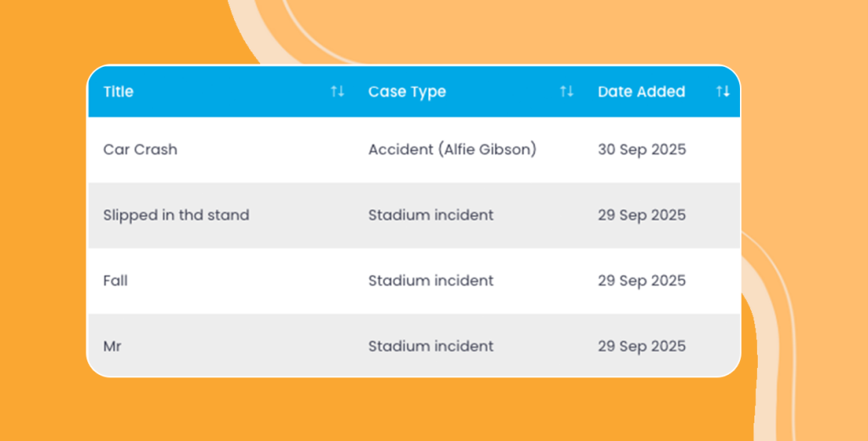
Task: Sort the table by Title using arrows icon
Action: (x=337, y=92)
